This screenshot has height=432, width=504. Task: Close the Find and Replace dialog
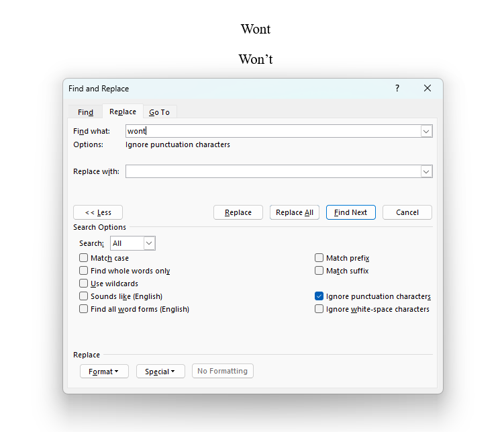point(427,88)
